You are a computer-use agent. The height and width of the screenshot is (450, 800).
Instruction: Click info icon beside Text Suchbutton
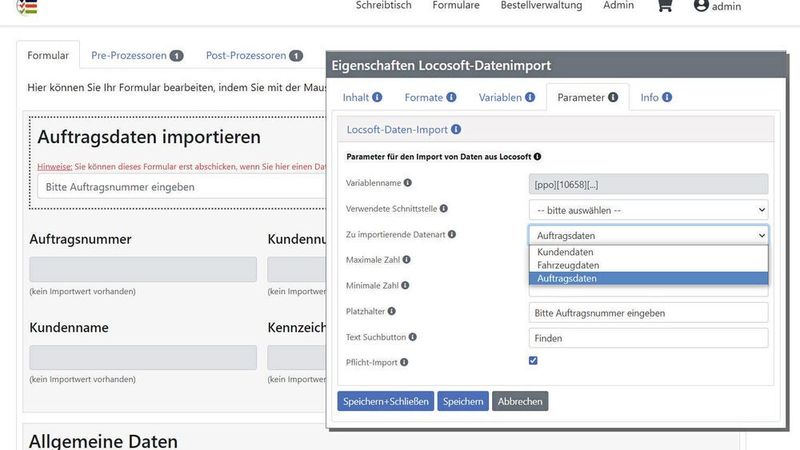413,337
